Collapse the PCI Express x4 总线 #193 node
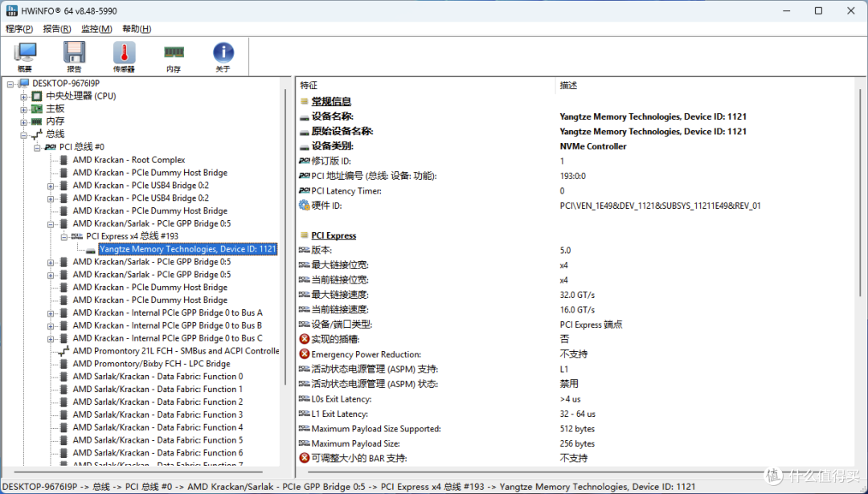 pyautogui.click(x=63, y=237)
